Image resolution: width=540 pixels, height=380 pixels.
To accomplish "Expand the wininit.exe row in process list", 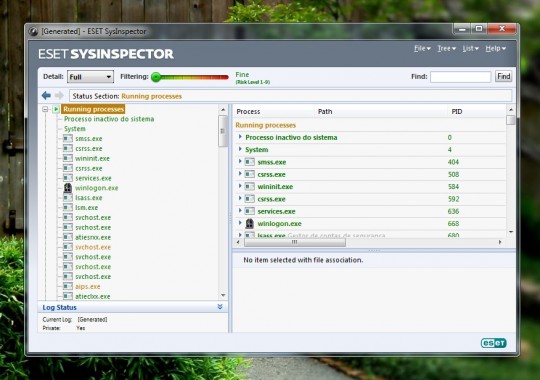I will pos(240,186).
